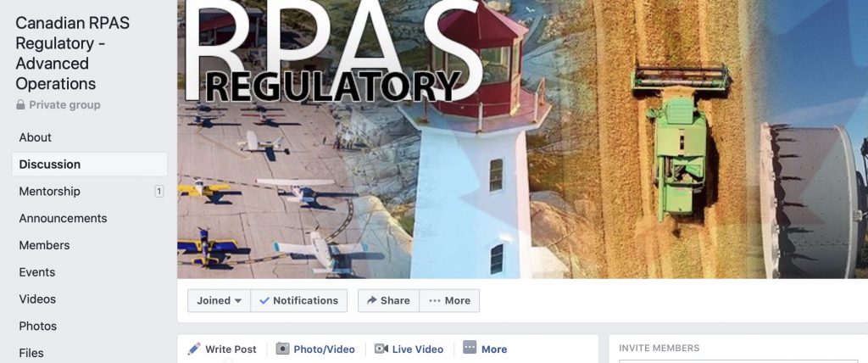The width and height of the screenshot is (868, 363).
Task: Open the group cover photo
Action: click(x=522, y=138)
